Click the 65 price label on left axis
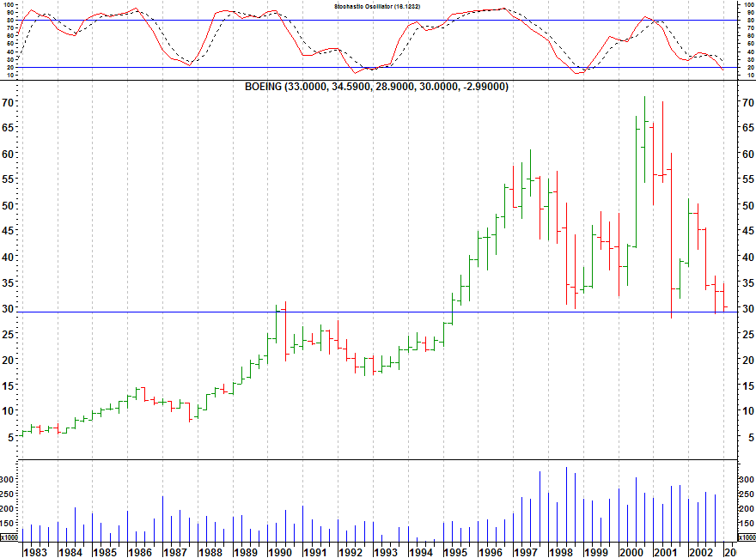Viewport: 756px width, 558px height. (x=7, y=128)
